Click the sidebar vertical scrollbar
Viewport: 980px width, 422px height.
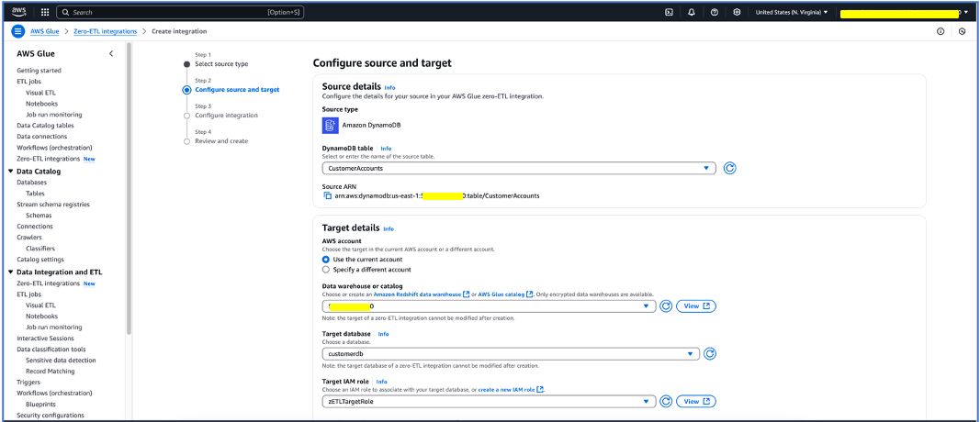(x=129, y=187)
